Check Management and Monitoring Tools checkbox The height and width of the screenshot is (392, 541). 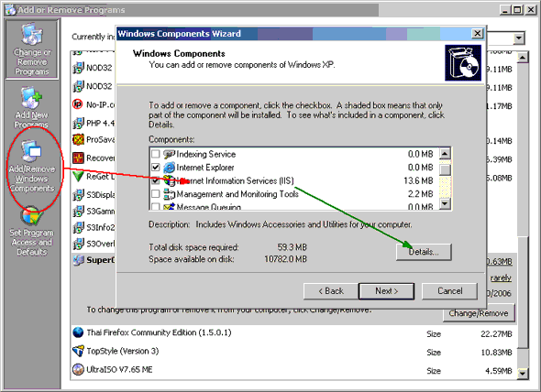click(x=156, y=194)
